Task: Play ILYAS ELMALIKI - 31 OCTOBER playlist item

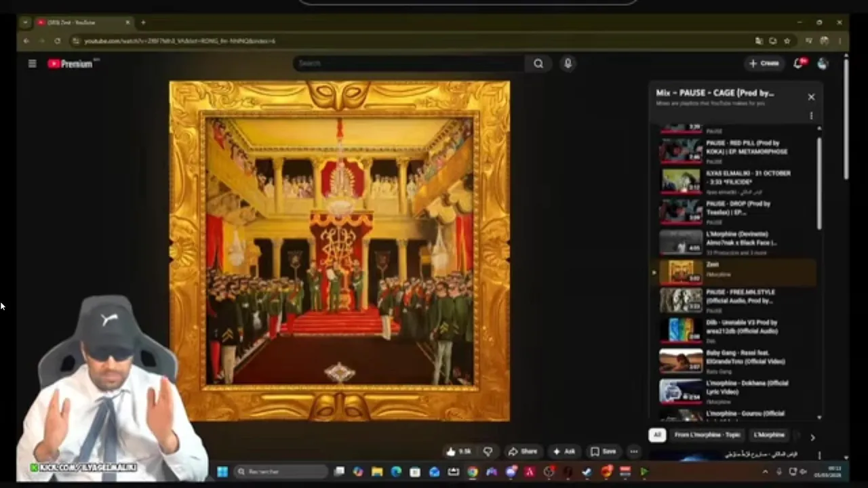Action: 736,181
